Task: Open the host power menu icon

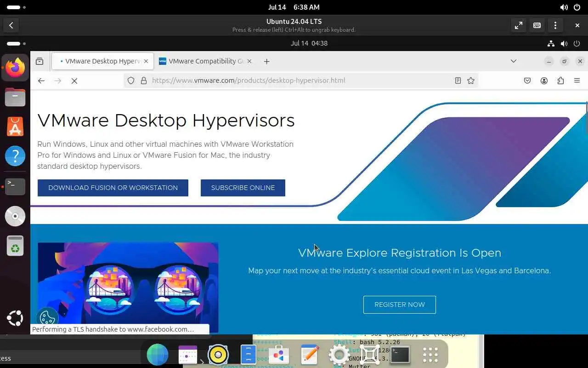Action: coord(577,7)
